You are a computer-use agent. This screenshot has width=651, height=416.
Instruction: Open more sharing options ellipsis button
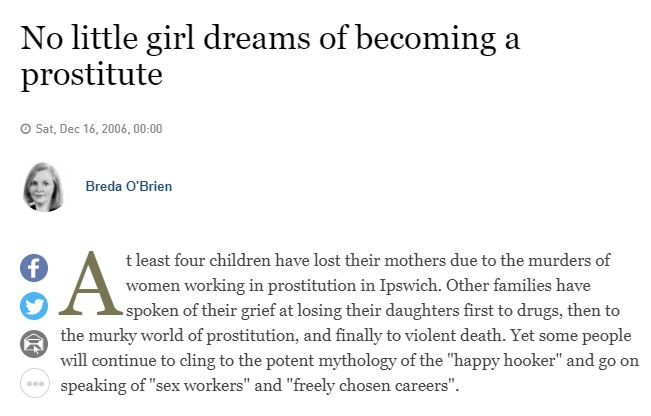pos(34,384)
